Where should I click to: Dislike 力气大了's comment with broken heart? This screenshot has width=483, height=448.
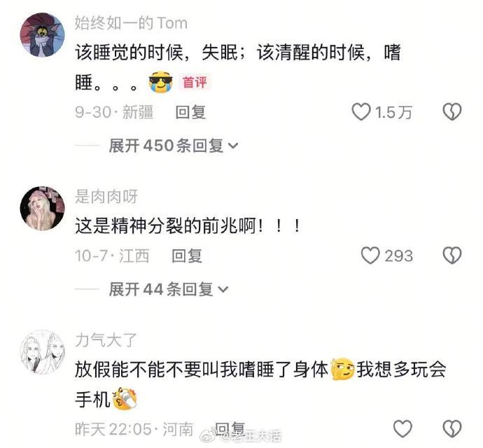[x=452, y=428]
